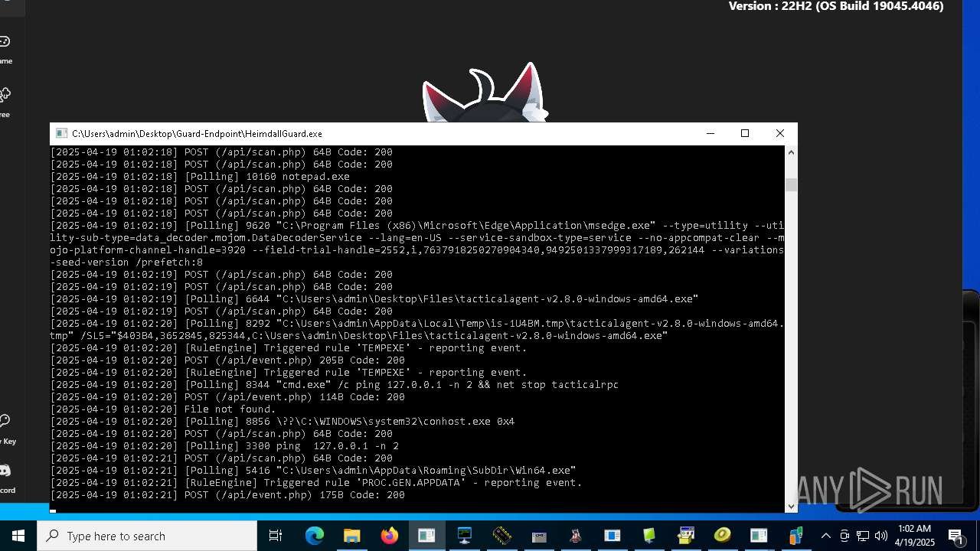980x551 pixels.
Task: Show hidden system tray icons
Action: pos(825,536)
